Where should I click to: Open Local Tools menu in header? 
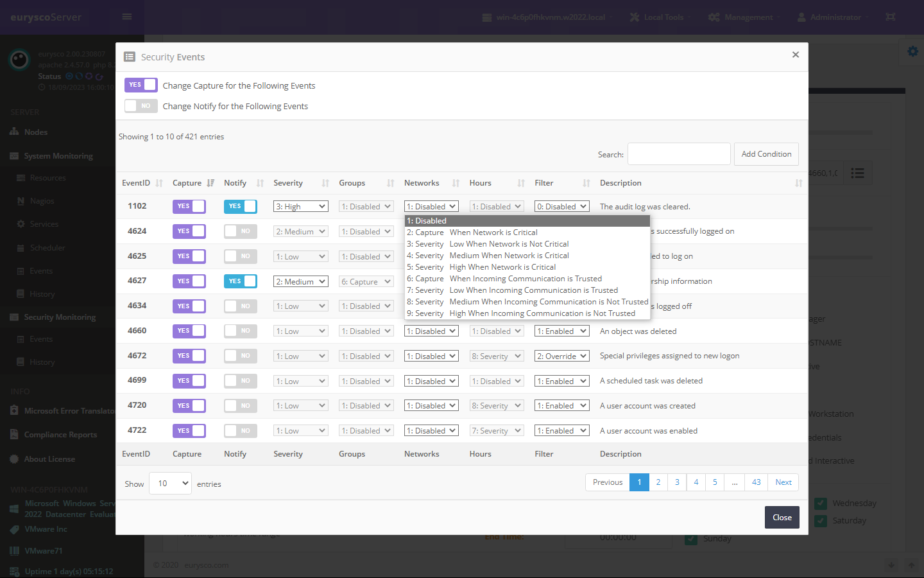[660, 17]
